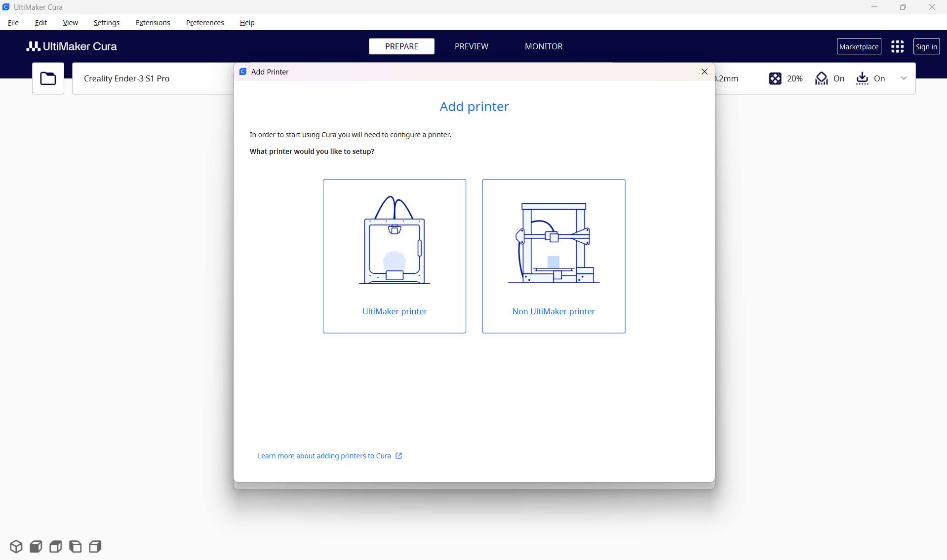947x560 pixels.
Task: Click the adhesion On status text
Action: pyautogui.click(x=879, y=78)
